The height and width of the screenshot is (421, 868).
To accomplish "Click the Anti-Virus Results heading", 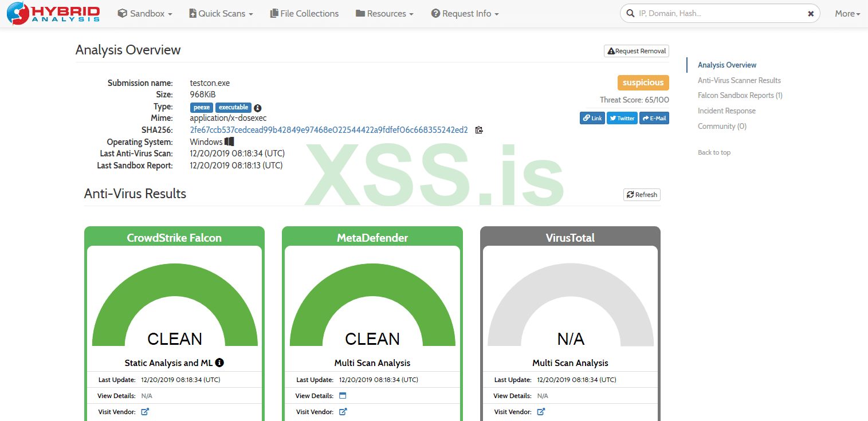I will (x=135, y=194).
